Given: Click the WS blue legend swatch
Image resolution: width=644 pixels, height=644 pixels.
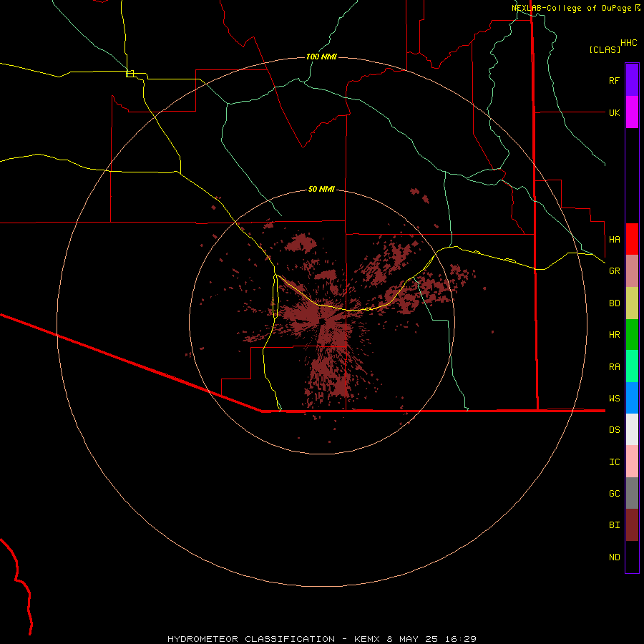Looking at the screenshot, I should (632, 398).
